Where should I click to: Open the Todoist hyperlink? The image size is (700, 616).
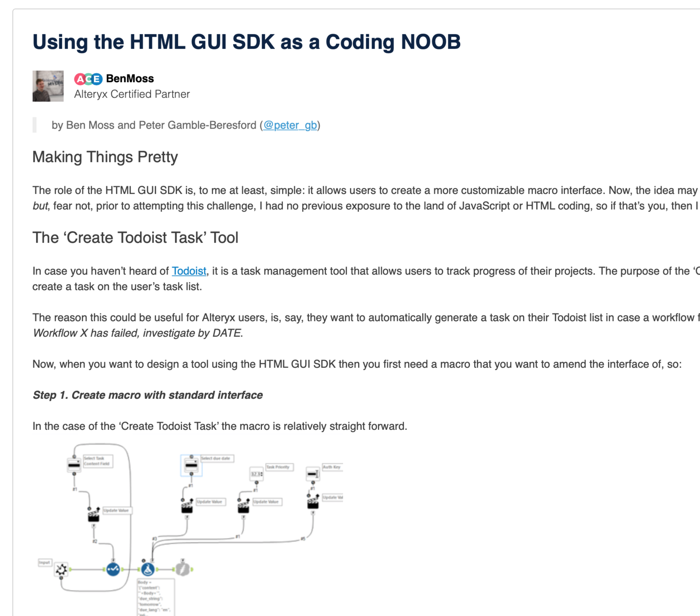[189, 271]
